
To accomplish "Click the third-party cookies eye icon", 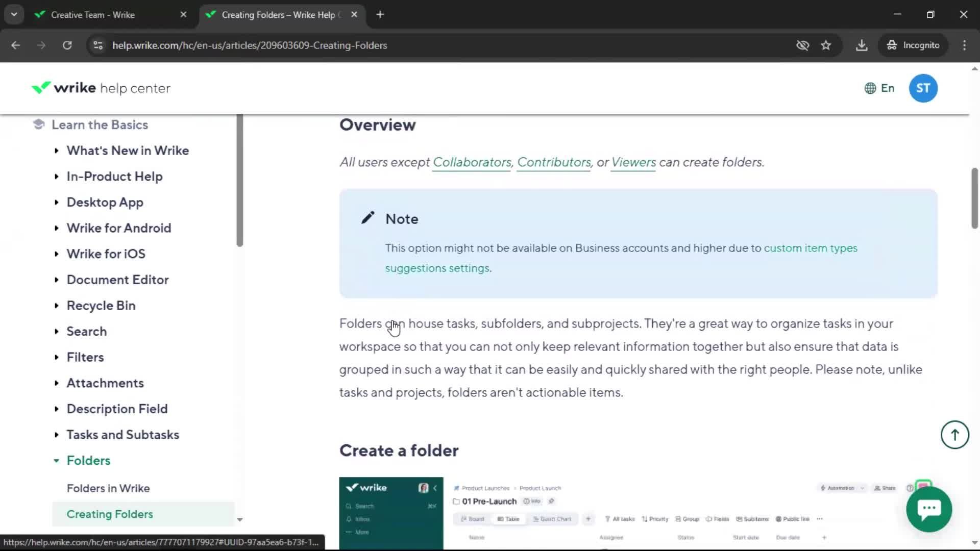I will pos(802,45).
